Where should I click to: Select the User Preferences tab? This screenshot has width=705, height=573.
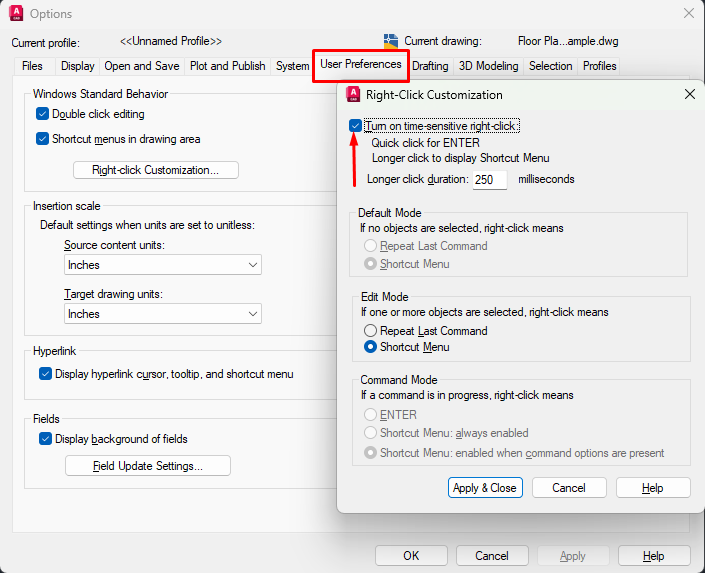point(361,64)
